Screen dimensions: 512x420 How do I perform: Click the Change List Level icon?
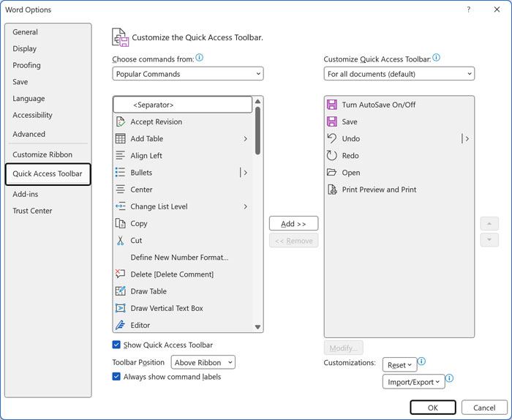pyautogui.click(x=120, y=206)
